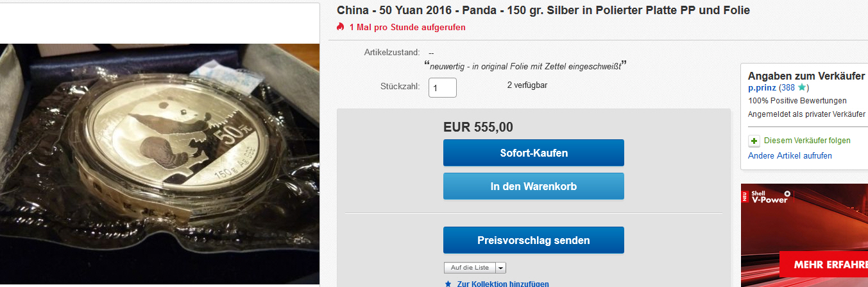The image size is (868, 287).
Task: Buy now with the Sofort-Kaufen button
Action: (x=533, y=153)
